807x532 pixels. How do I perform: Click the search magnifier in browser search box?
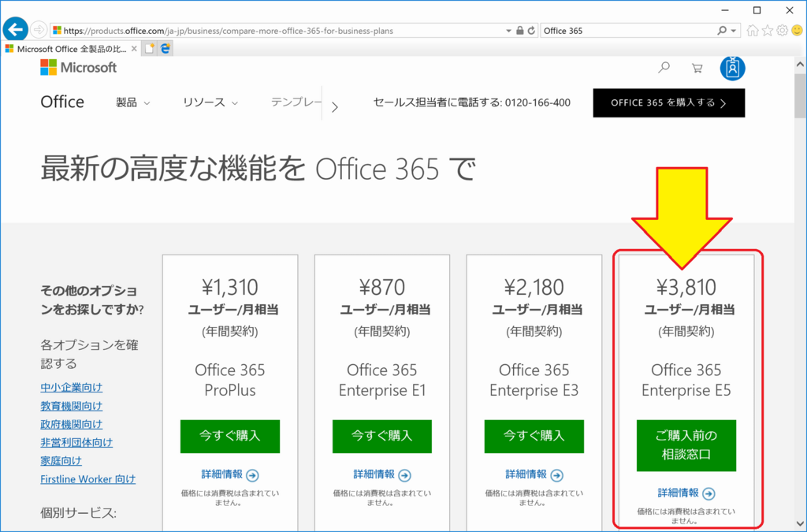tap(722, 31)
